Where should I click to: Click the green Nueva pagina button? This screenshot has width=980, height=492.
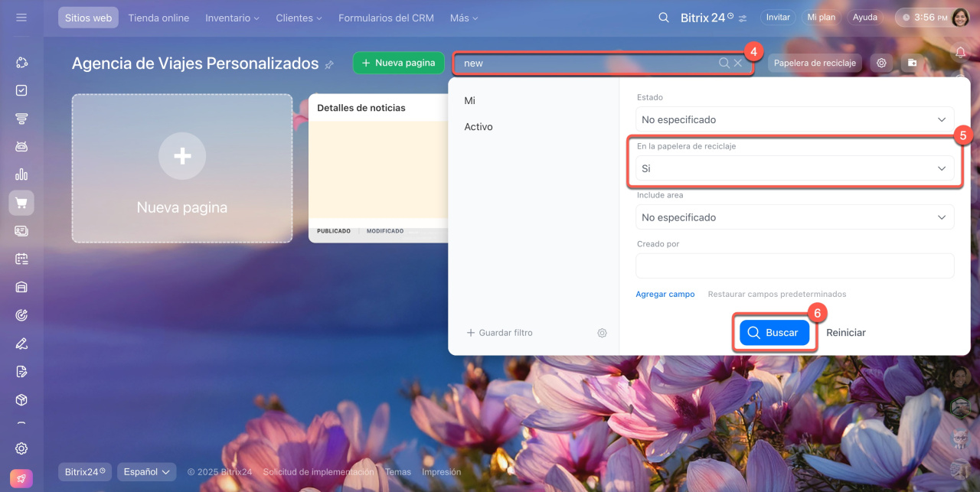pyautogui.click(x=398, y=63)
